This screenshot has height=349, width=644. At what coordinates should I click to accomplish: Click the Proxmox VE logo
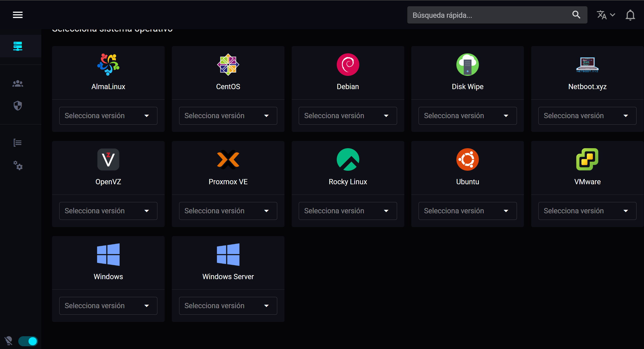(x=228, y=159)
